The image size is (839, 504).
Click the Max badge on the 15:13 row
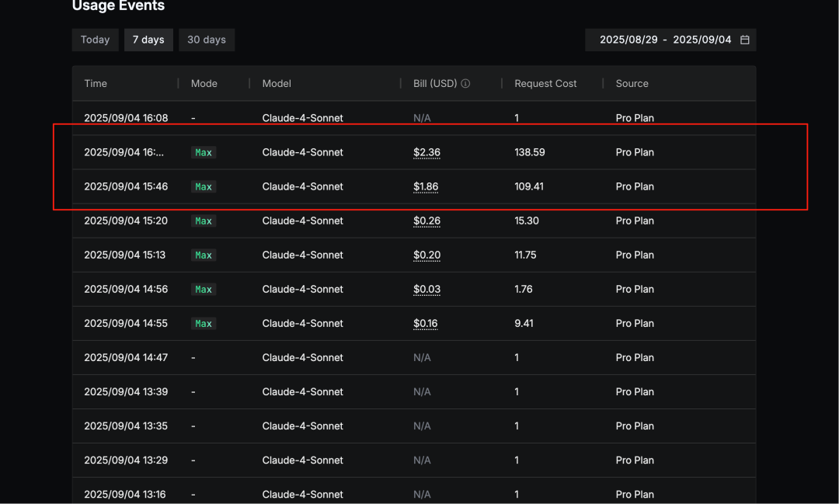[204, 255]
